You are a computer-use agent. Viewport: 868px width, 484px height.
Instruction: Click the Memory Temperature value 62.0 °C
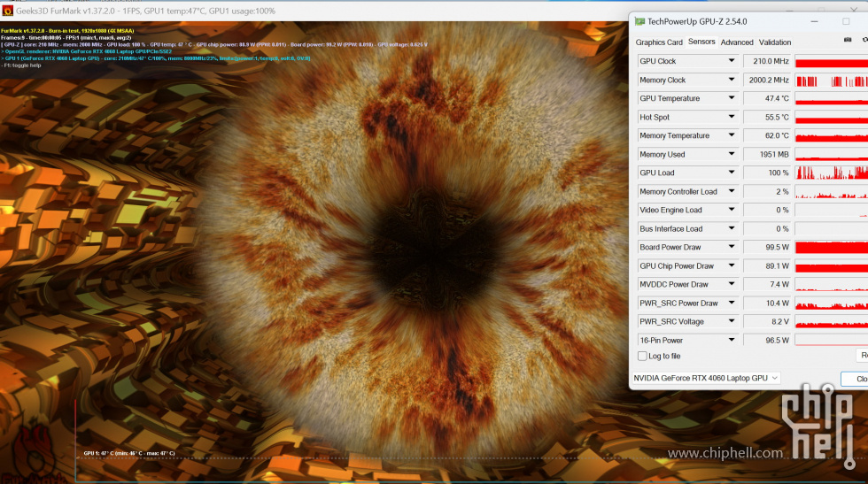click(767, 135)
